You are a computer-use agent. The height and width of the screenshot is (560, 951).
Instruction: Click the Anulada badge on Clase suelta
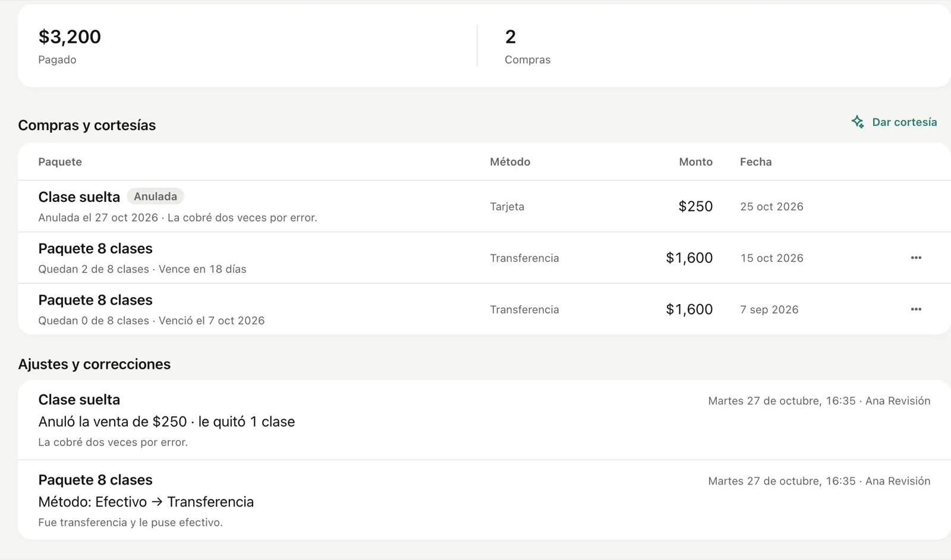tap(155, 197)
